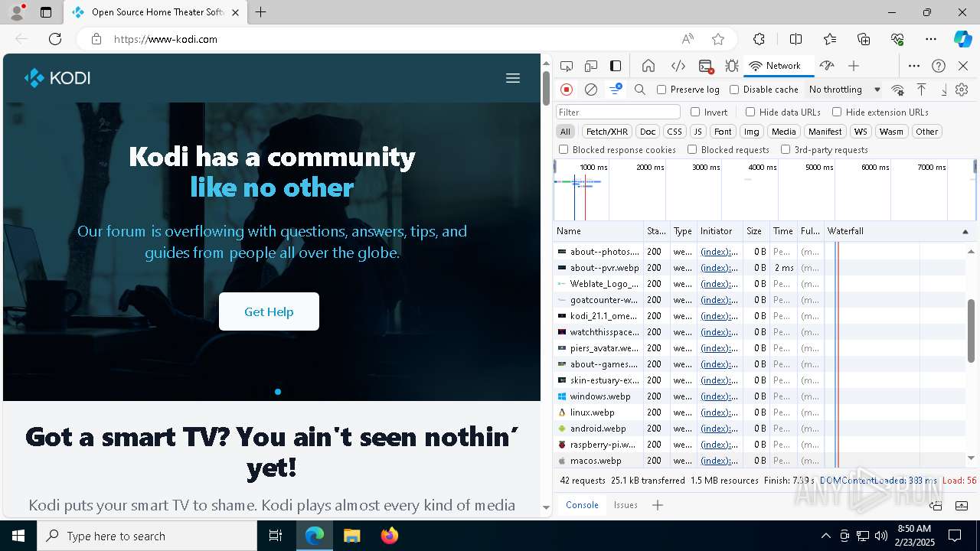Check Blocked response cookies

point(563,150)
